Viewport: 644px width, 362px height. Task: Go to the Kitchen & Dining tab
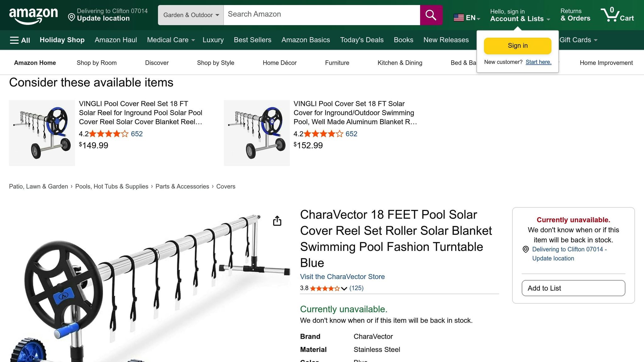(400, 63)
